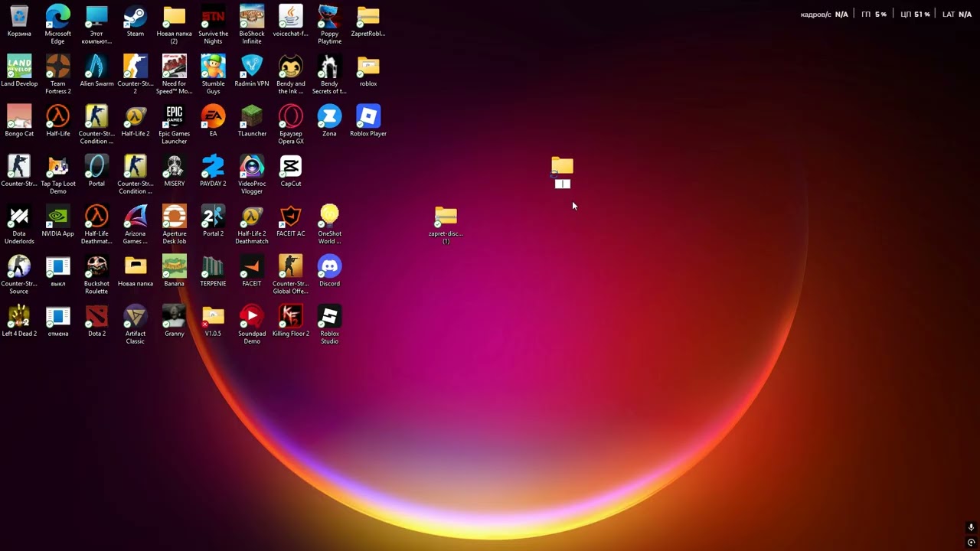Click the Steam desktop shortcut
Image resolution: width=980 pixels, height=551 pixels.
point(136,16)
